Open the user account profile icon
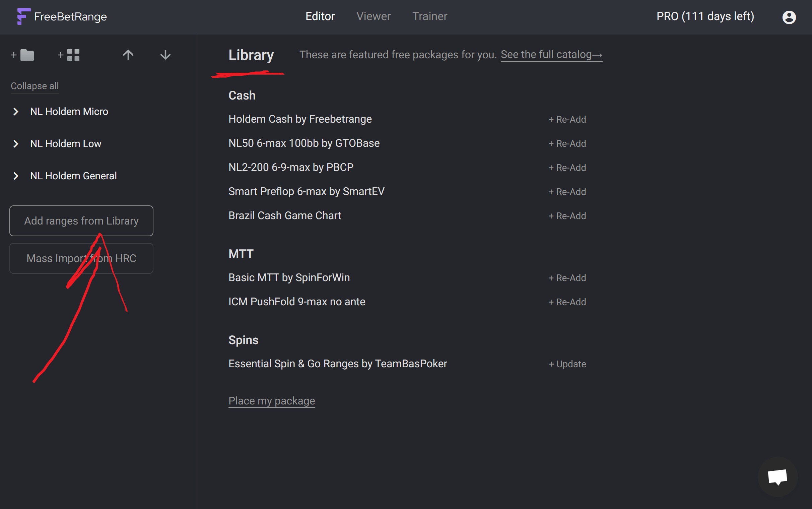The width and height of the screenshot is (812, 509). coord(789,17)
